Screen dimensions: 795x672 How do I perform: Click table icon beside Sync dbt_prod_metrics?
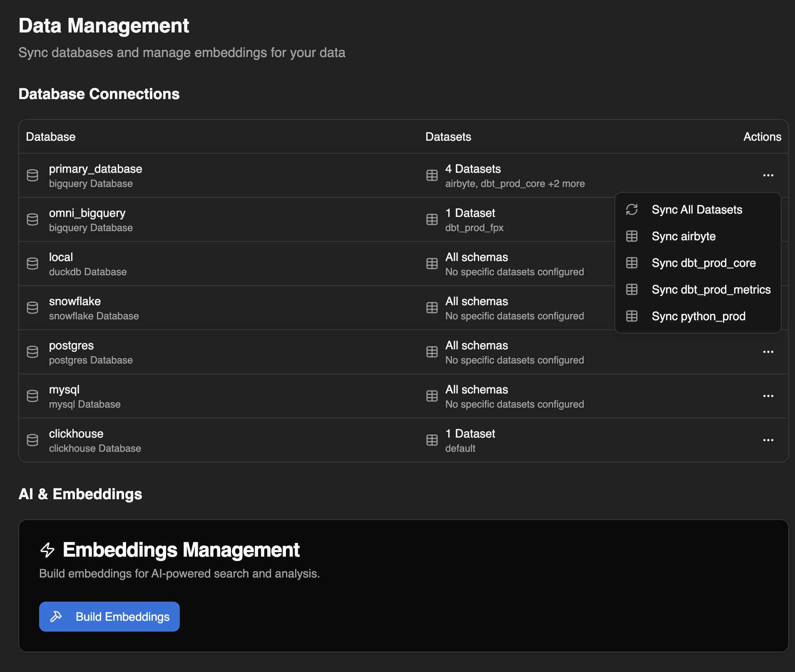pos(632,289)
